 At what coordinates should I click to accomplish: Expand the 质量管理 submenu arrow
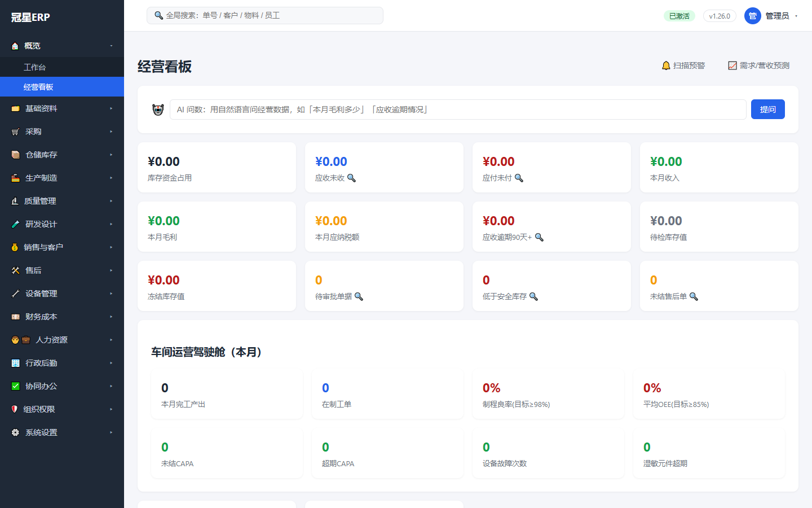click(111, 201)
